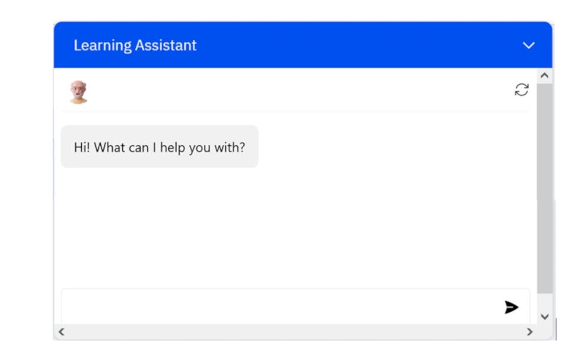Viewport: 588px width, 364px height.
Task: Click the divider line under the avatar
Action: 294,111
